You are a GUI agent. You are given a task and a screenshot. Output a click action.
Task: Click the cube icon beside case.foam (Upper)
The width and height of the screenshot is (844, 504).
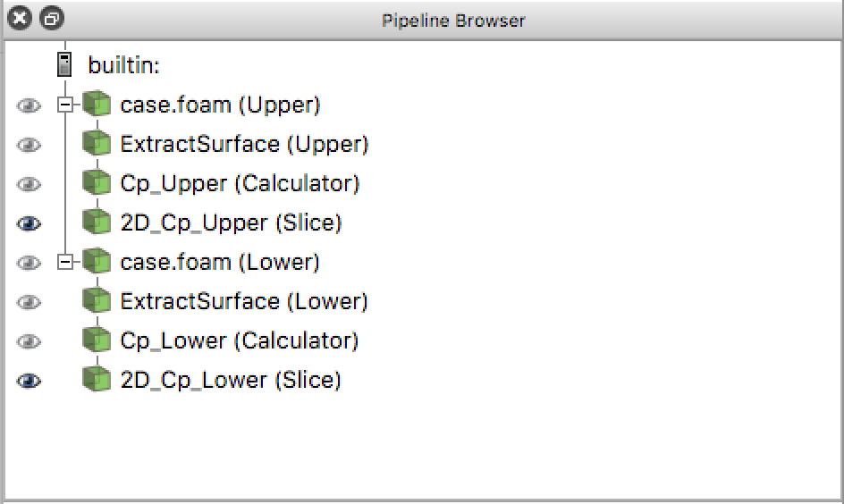pos(97,105)
